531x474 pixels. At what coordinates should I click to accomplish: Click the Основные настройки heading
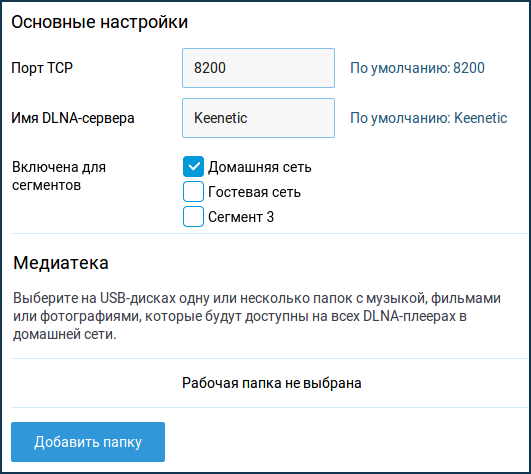(100, 22)
